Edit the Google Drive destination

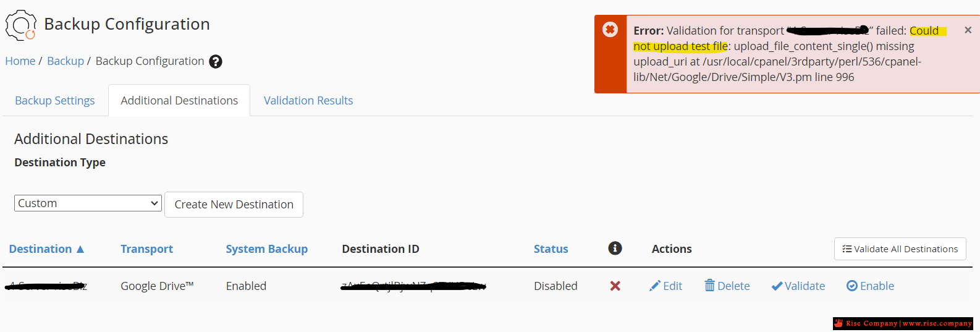665,286
